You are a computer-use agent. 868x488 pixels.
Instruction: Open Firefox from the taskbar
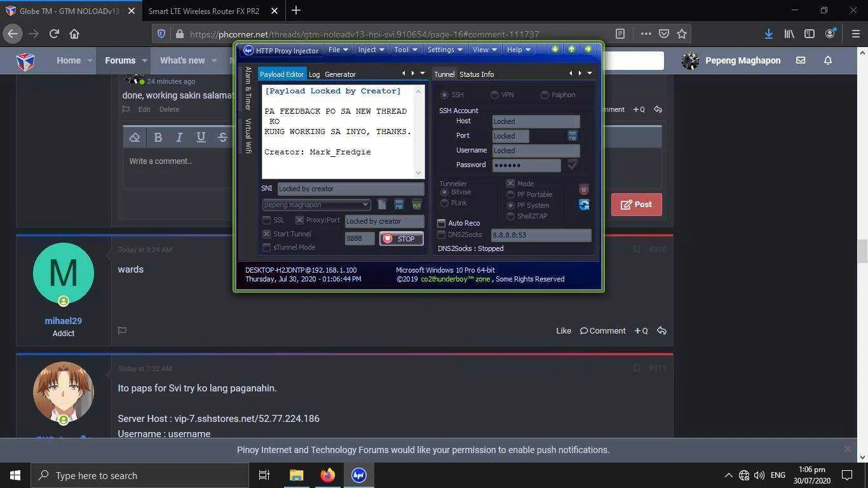[328, 475]
